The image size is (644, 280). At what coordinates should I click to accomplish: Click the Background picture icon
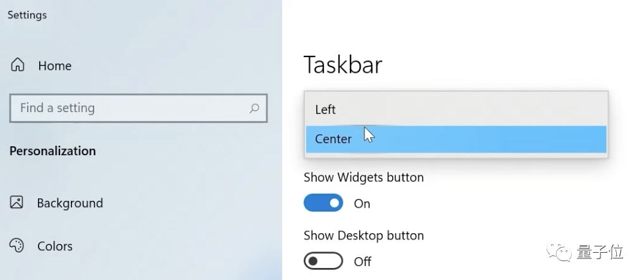17,203
